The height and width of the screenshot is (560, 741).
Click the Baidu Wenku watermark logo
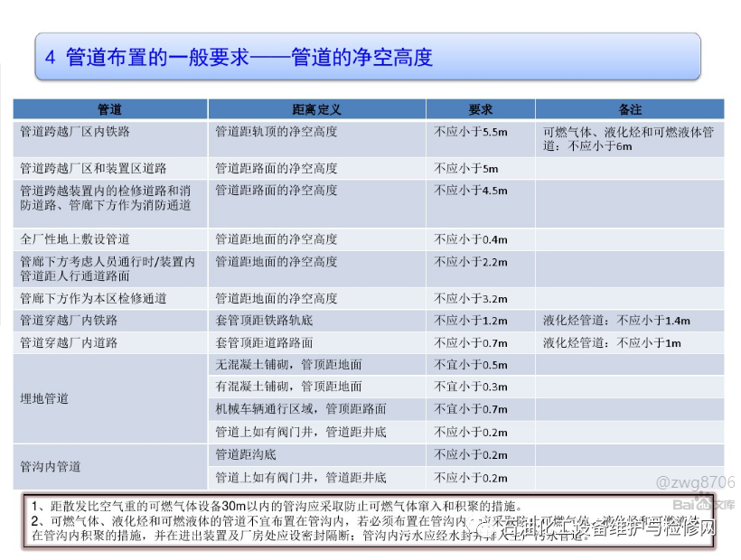(x=702, y=504)
